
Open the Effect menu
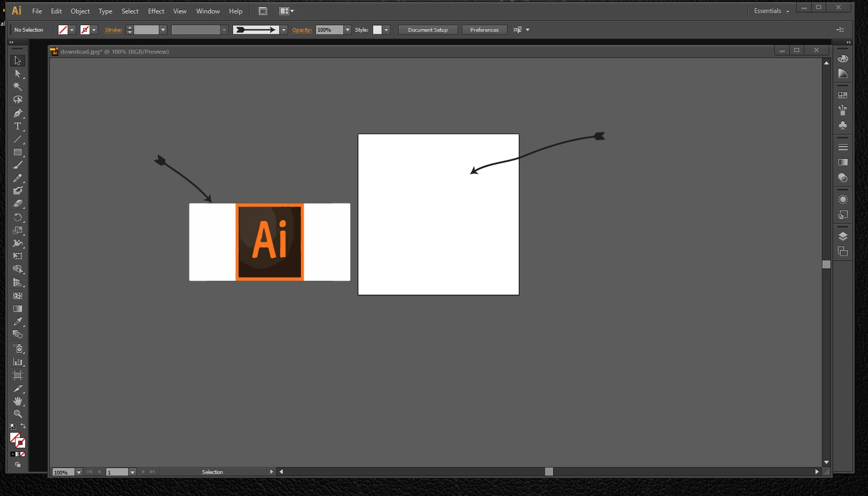click(x=156, y=11)
